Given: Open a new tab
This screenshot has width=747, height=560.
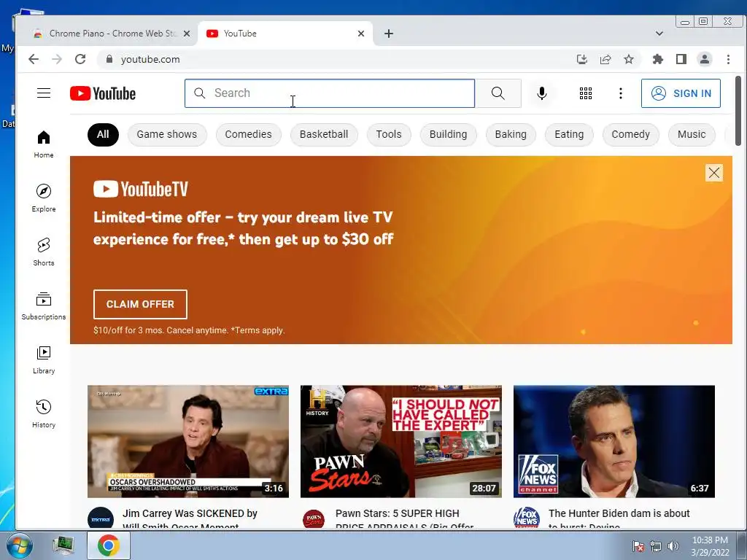Looking at the screenshot, I should click(389, 34).
